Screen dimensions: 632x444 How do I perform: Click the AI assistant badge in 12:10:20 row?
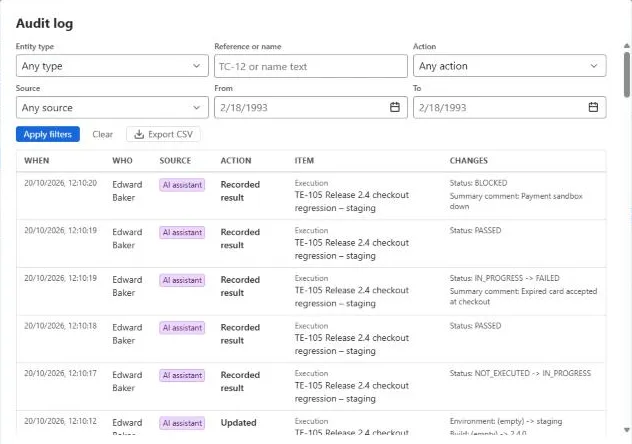[x=182, y=185]
